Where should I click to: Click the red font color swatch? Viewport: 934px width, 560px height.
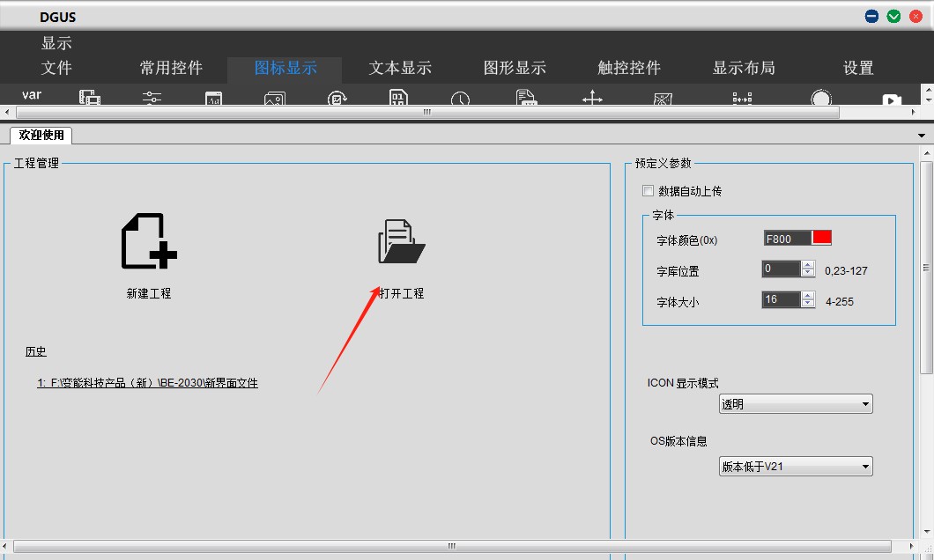[821, 238]
